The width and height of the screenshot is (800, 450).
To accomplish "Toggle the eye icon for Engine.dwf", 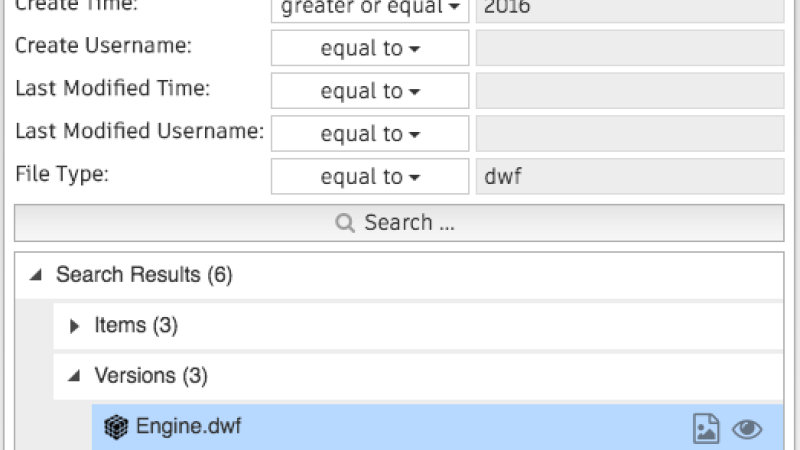I will (x=747, y=429).
